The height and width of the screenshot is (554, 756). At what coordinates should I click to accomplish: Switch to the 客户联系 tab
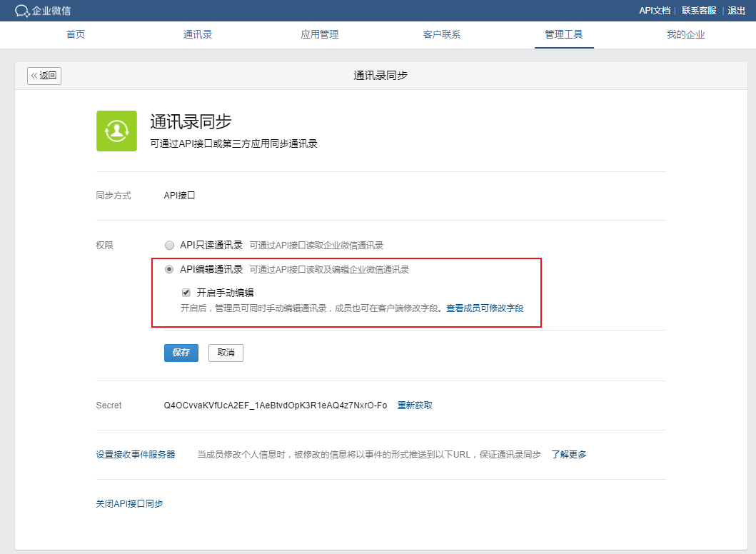click(442, 34)
